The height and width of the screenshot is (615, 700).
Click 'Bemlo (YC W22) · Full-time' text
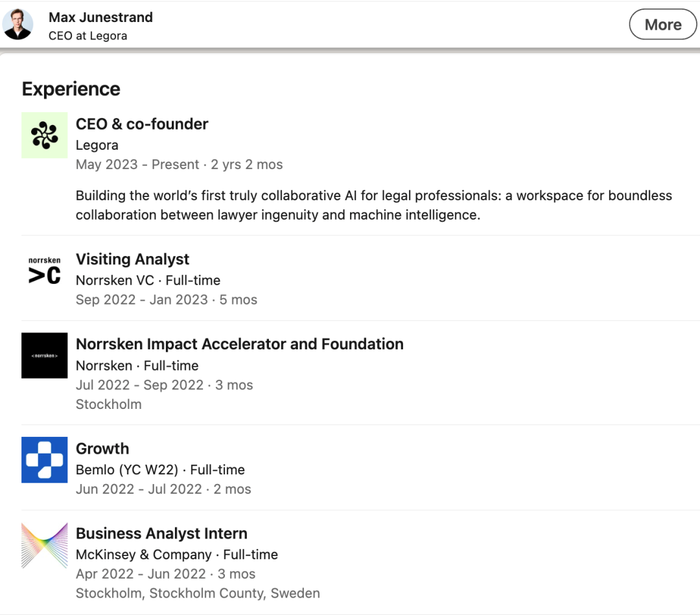[x=160, y=470]
